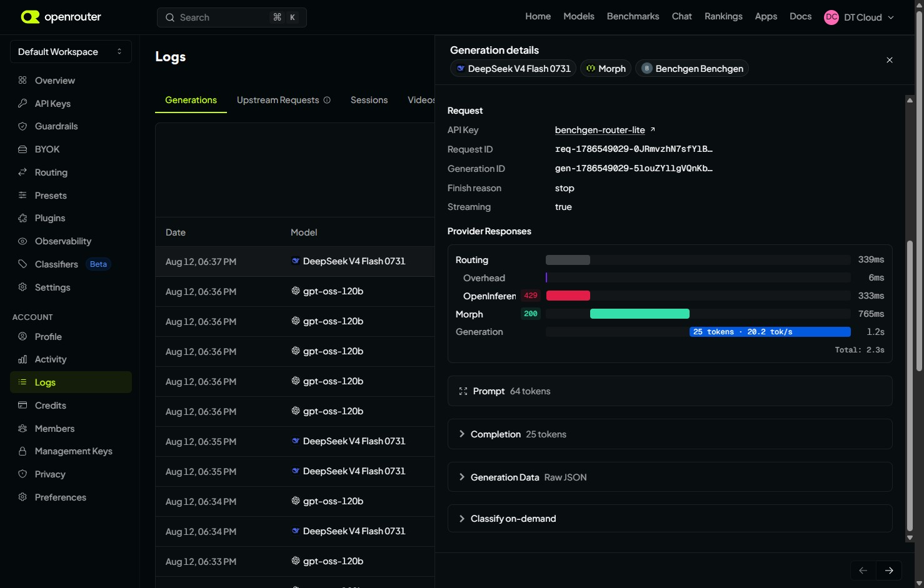Click the Activity bar chart icon
This screenshot has height=588, width=924.
point(23,359)
